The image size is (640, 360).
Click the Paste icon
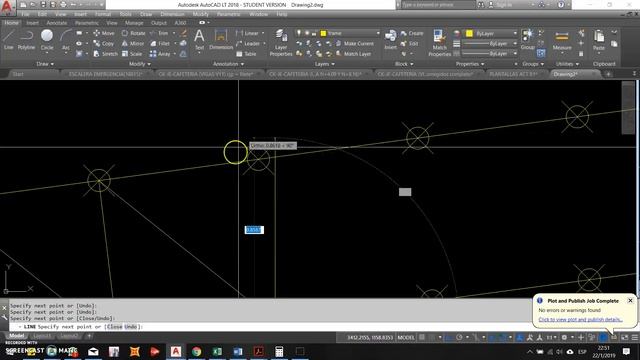point(599,40)
